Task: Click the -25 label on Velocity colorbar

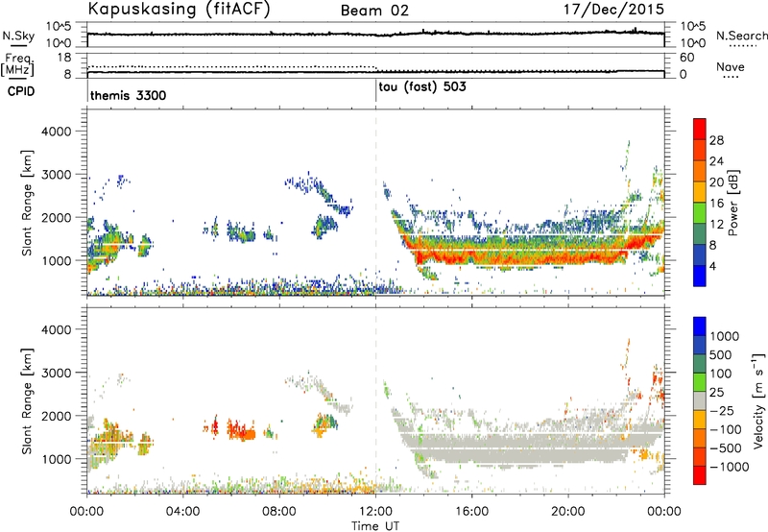Action: coord(722,410)
